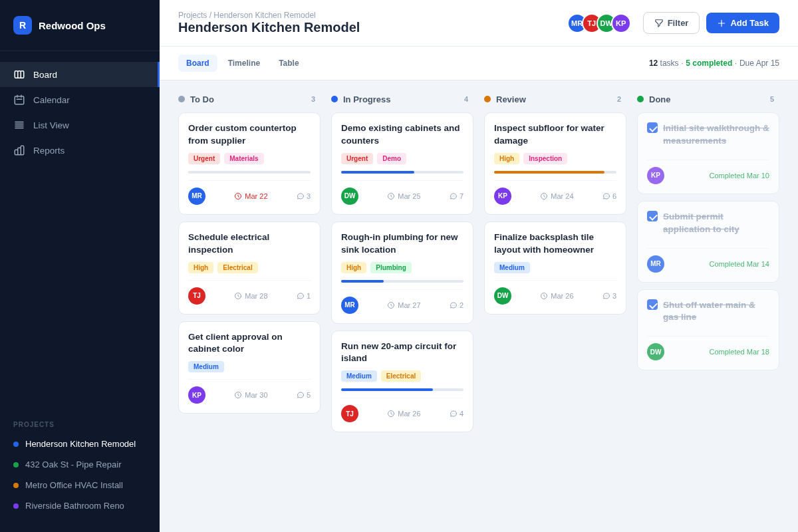Open Reports via the chart icon
Image resolution: width=798 pixels, height=532 pixels.
(21, 150)
